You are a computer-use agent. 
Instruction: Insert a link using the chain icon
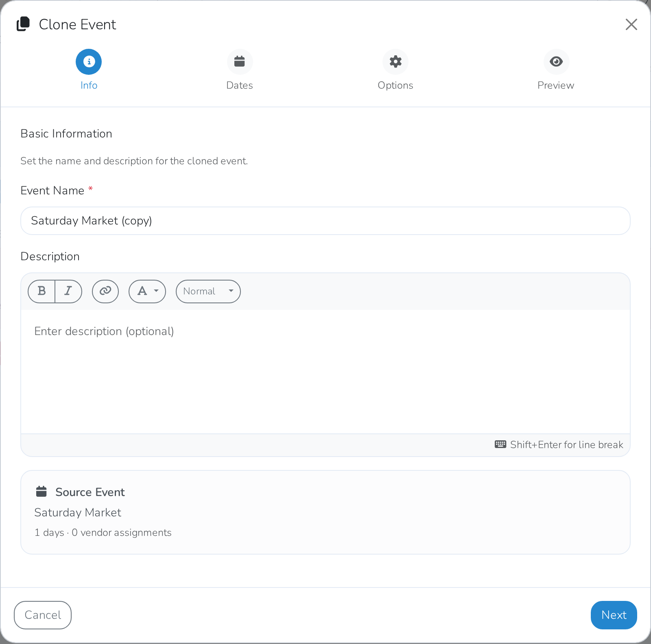pyautogui.click(x=105, y=291)
